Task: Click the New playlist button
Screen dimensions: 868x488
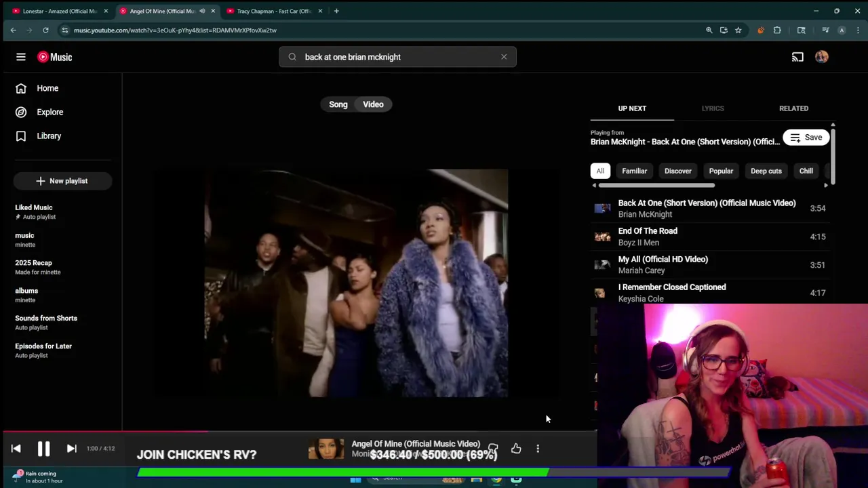Action: [x=62, y=181]
